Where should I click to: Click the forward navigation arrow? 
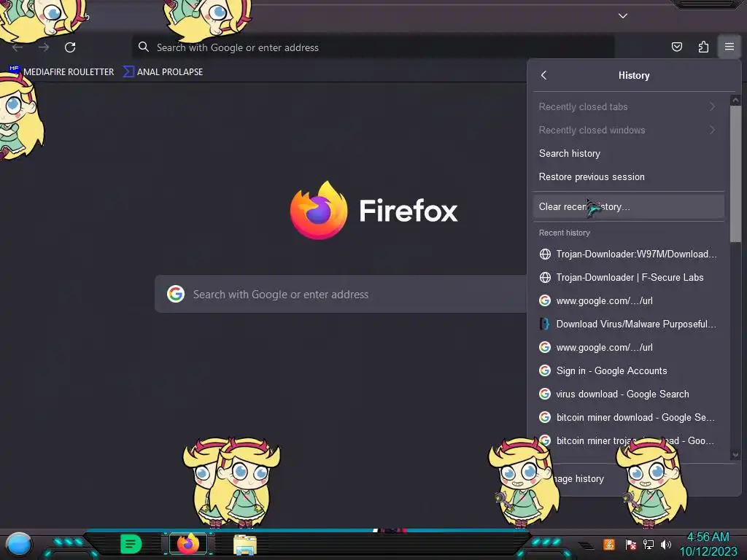[44, 47]
